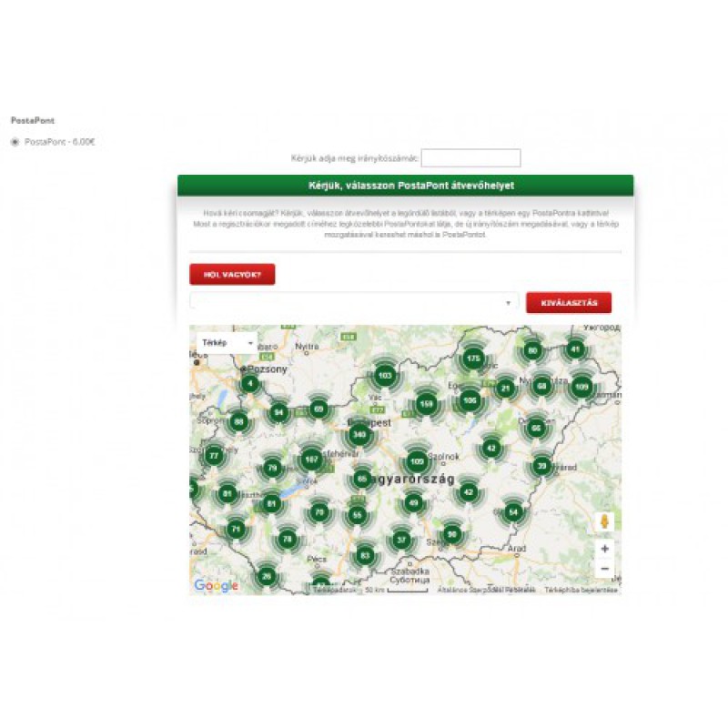Click the Street View pegman icon
The width and height of the screenshot is (728, 728).
605,522
